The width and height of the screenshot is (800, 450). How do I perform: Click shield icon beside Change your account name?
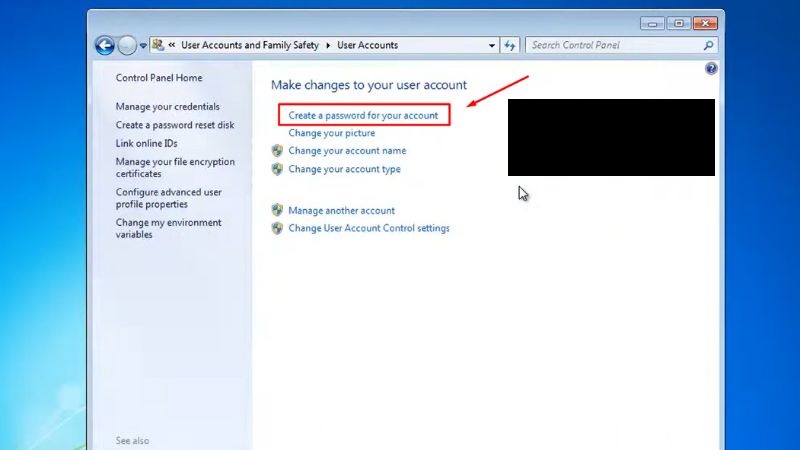(277, 151)
